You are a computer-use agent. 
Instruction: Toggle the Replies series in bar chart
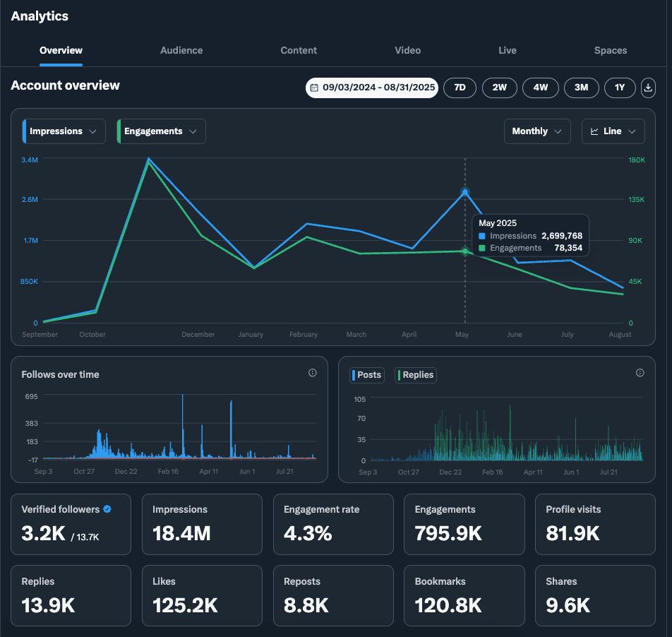click(416, 375)
